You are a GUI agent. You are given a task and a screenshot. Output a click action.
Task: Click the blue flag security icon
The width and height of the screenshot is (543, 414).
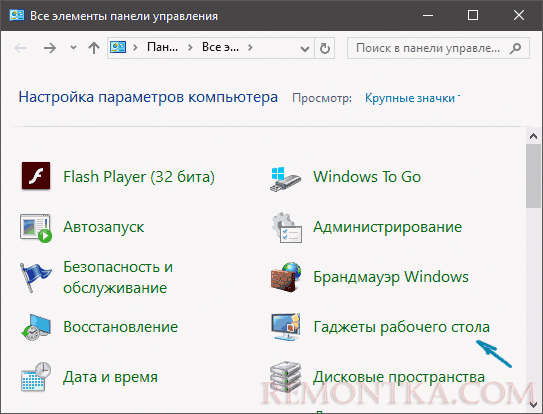click(35, 277)
